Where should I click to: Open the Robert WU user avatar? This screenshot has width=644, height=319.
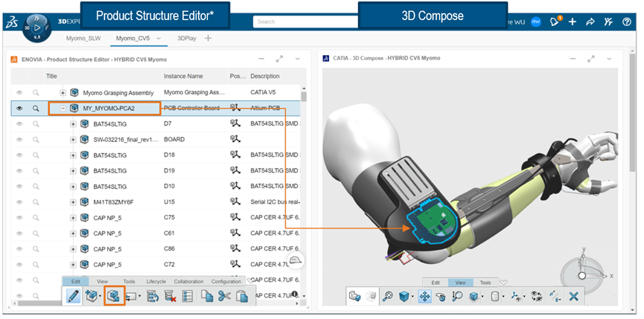coord(535,22)
